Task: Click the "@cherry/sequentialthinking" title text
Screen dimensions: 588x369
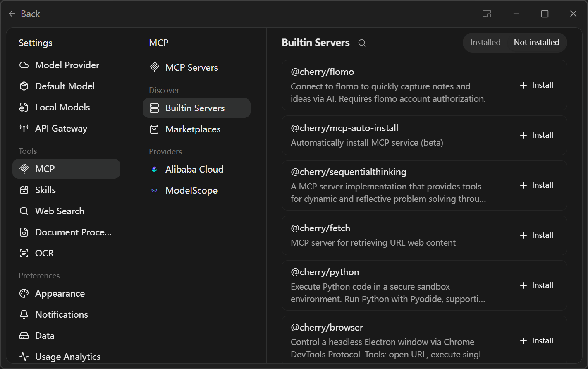Action: [x=349, y=172]
